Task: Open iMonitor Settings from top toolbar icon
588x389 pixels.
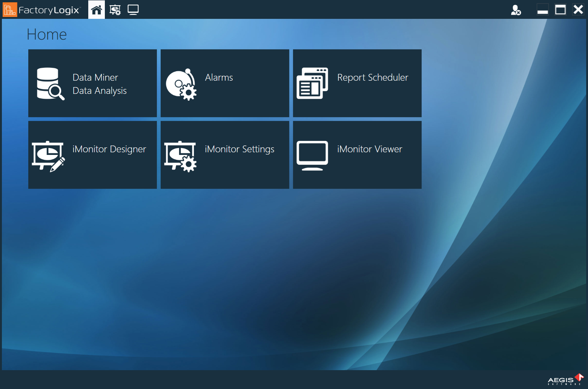Action: pos(115,10)
